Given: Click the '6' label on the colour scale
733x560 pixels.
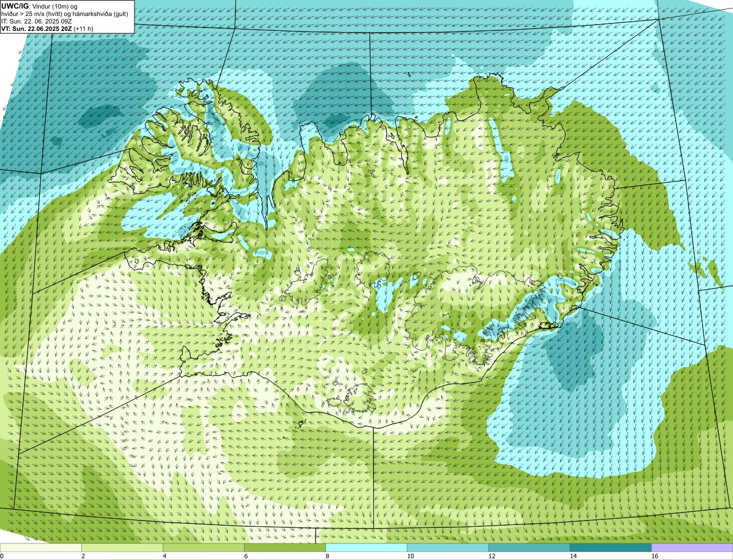Looking at the screenshot, I should 246,556.
